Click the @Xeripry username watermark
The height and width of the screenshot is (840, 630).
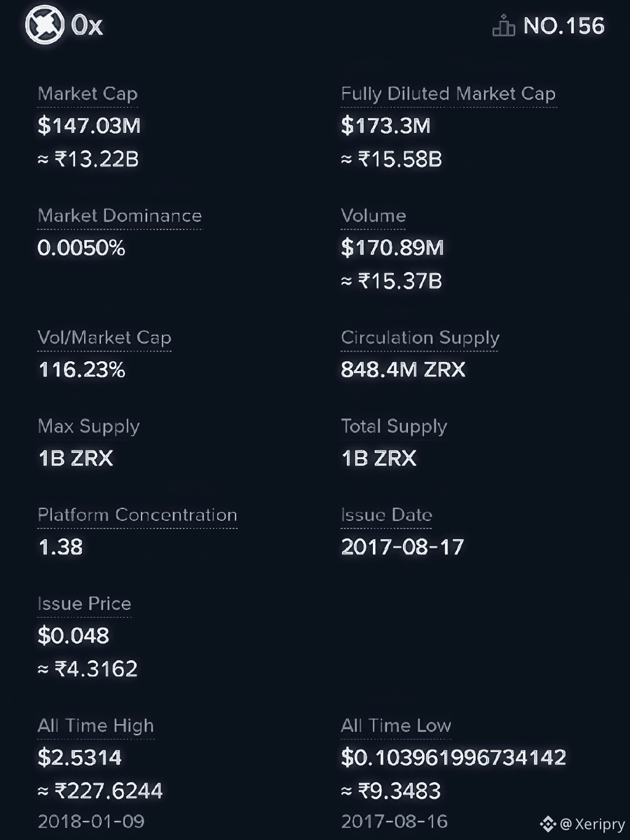[x=592, y=824]
